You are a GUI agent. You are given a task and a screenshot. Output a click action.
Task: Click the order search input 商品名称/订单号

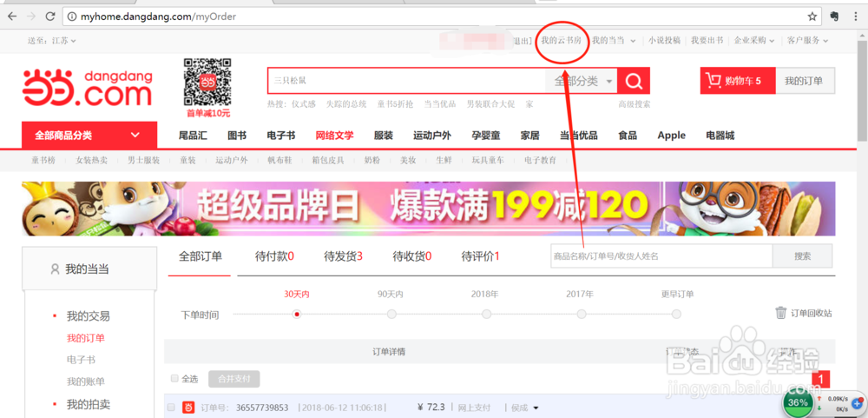[x=661, y=256]
